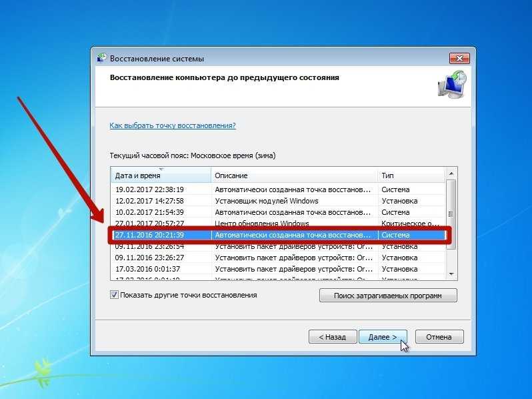Select restore point 12.02.2017 14:27:58

click(x=278, y=201)
